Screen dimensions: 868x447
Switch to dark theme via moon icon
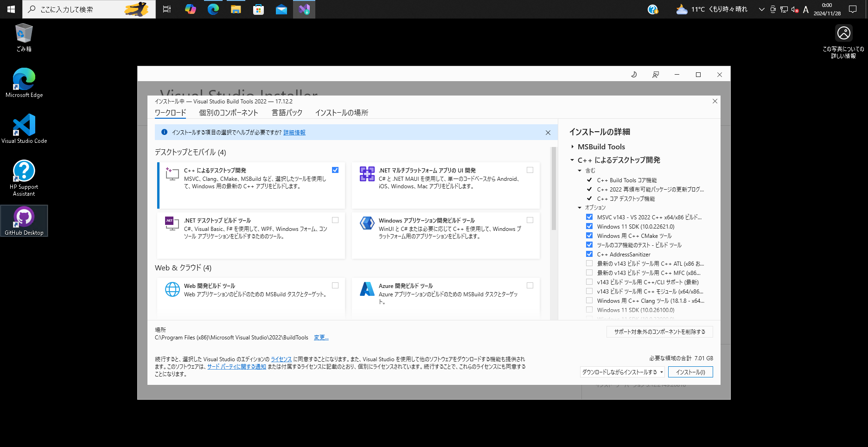[x=634, y=74]
